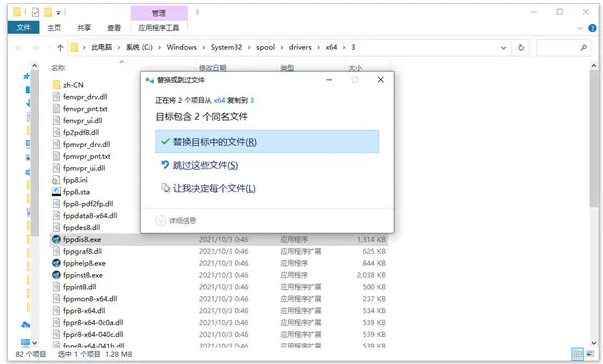Click the This PC monitor icon in sidebar
Screen dimensions: 603x364
click(25, 342)
